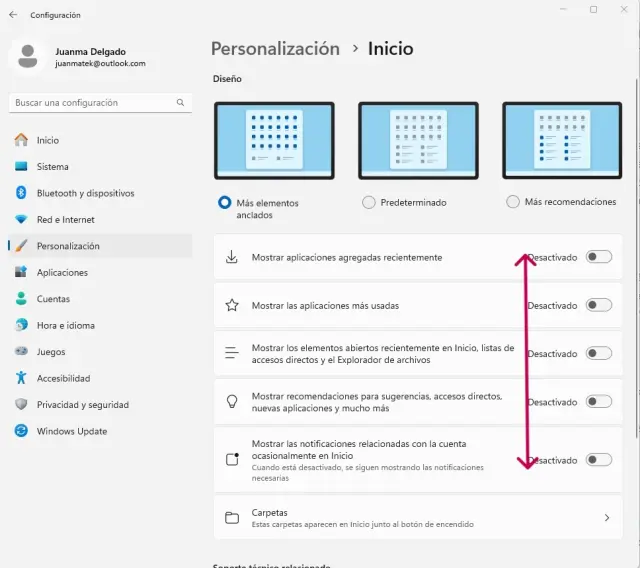This screenshot has height=568, width=640.
Task: Toggle Mostrar aplicaciones agregadas recientemente switch
Action: [598, 257]
